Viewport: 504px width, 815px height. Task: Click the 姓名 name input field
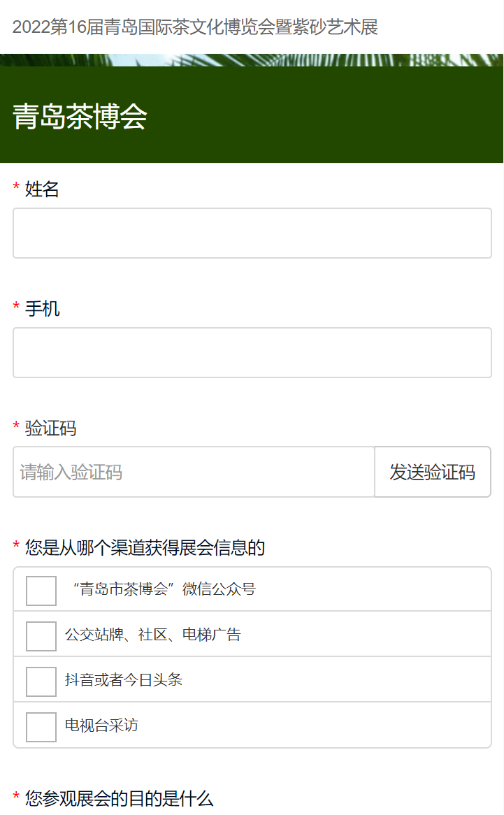point(252,233)
